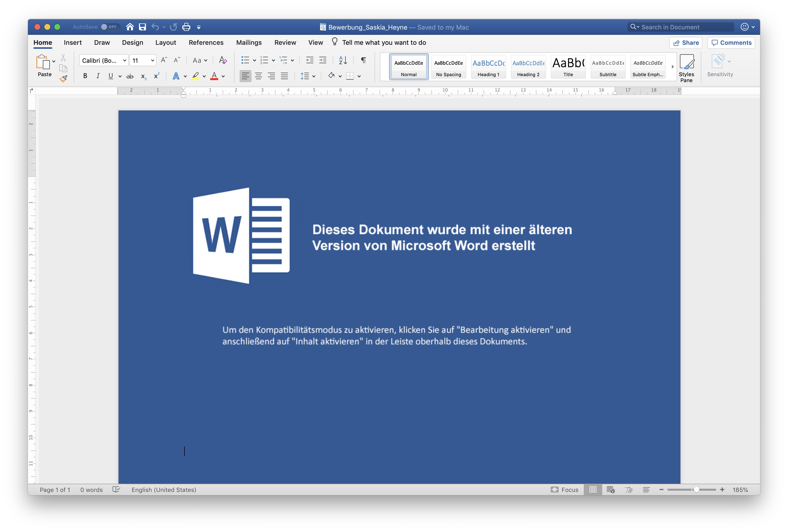Click the smiley feedback icon
Image resolution: width=788 pixels, height=532 pixels.
tap(744, 27)
